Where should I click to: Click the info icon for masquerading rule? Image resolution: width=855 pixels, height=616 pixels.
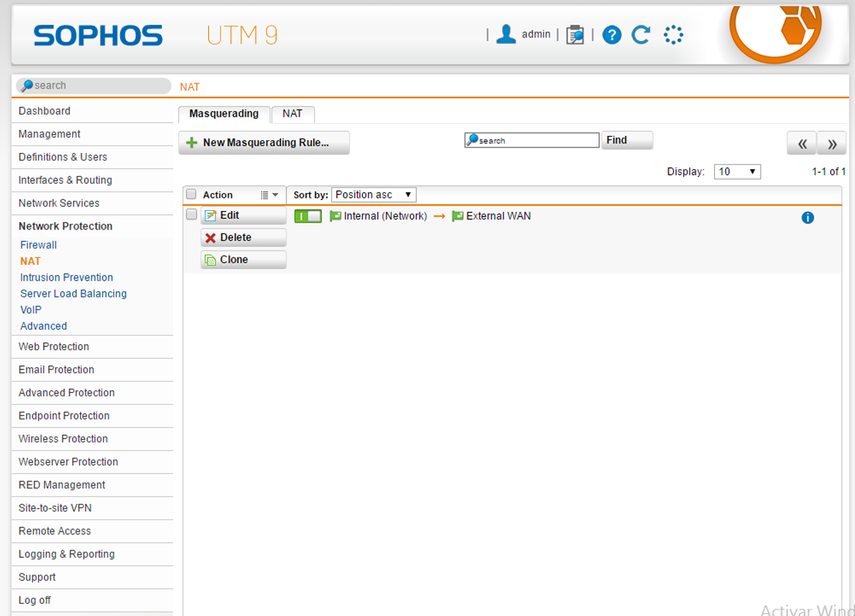tap(808, 218)
